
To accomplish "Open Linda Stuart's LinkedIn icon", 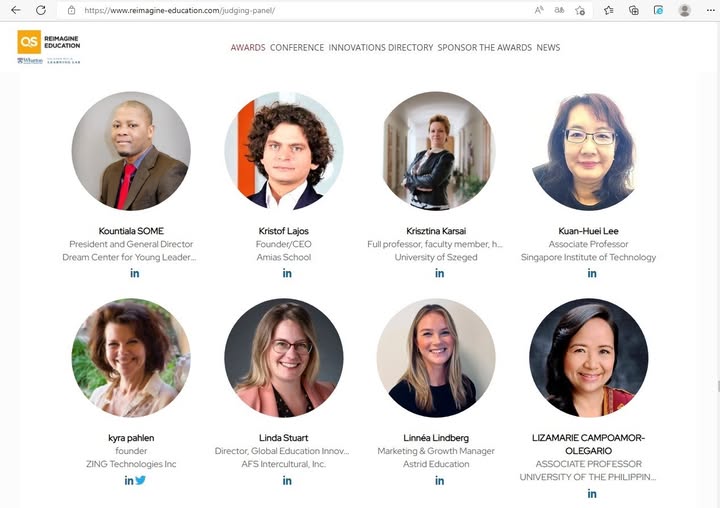I will click(x=287, y=480).
